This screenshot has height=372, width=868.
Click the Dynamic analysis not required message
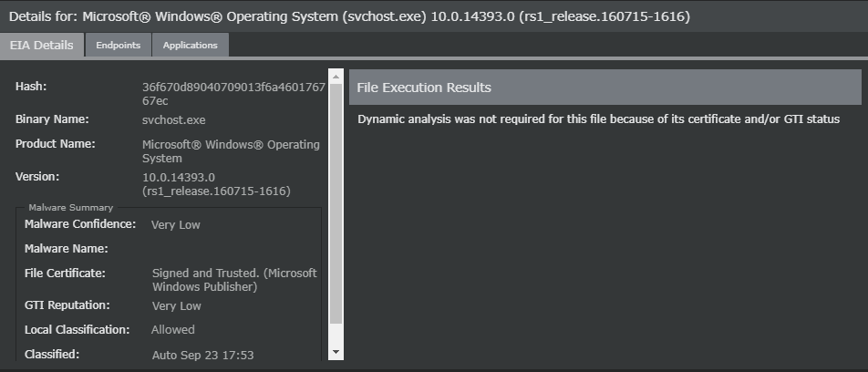click(x=598, y=119)
